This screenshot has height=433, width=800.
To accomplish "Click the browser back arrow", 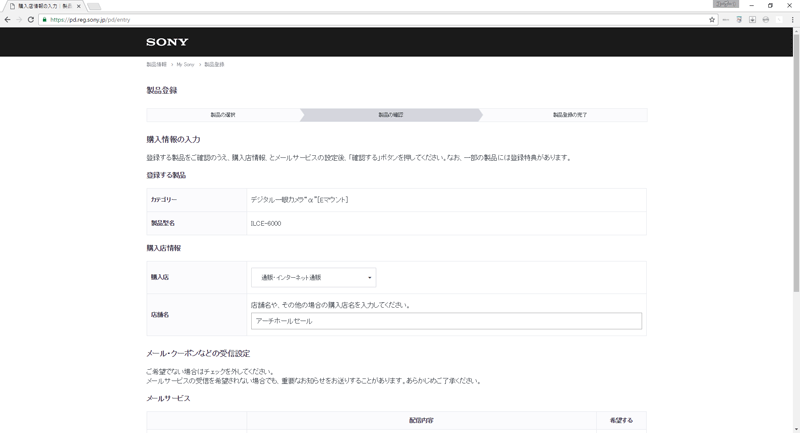I will click(x=8, y=19).
